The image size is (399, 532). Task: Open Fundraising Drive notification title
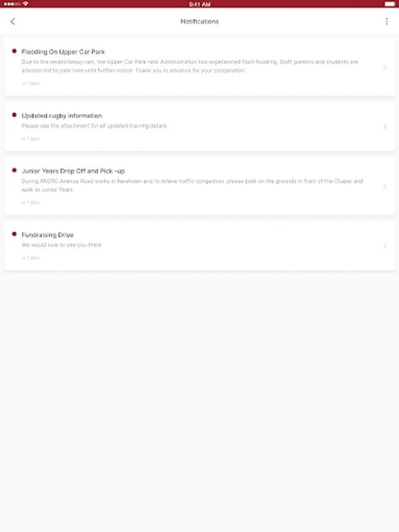pos(47,235)
